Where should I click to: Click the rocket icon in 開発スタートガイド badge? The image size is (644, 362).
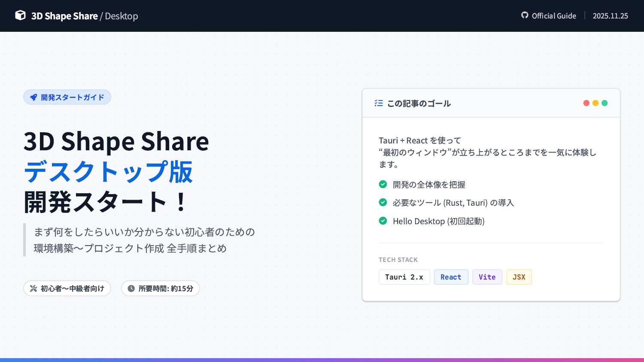tap(33, 97)
